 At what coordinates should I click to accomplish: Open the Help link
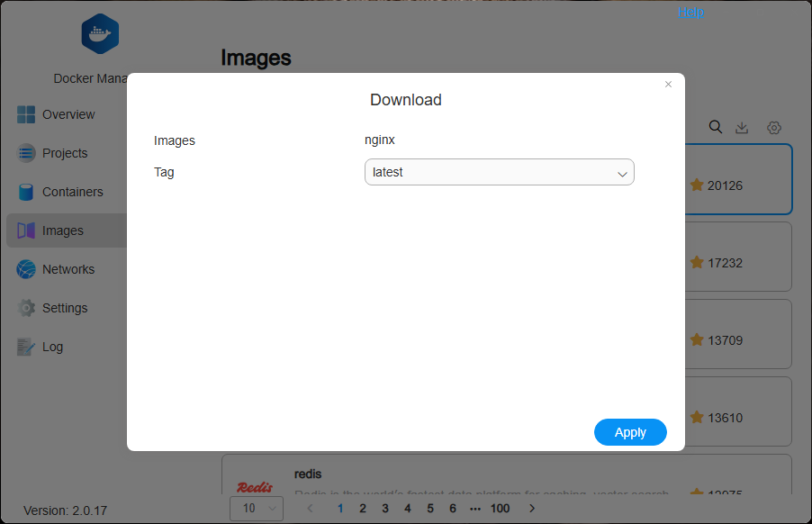690,12
